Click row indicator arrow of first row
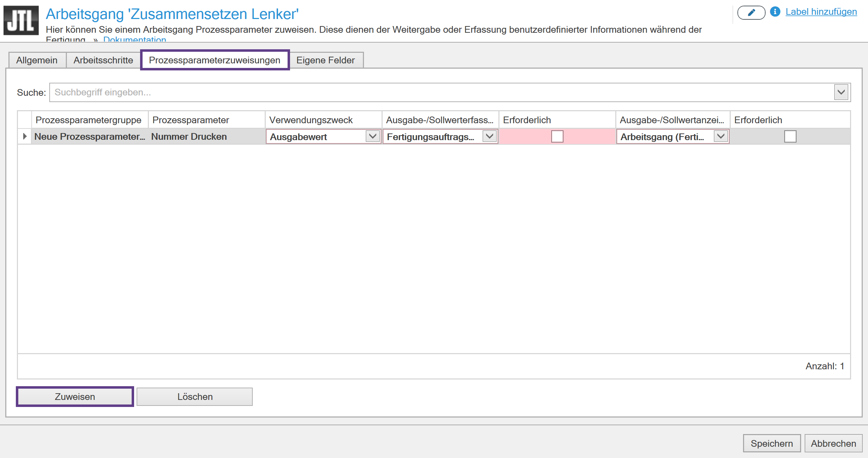 click(x=25, y=136)
